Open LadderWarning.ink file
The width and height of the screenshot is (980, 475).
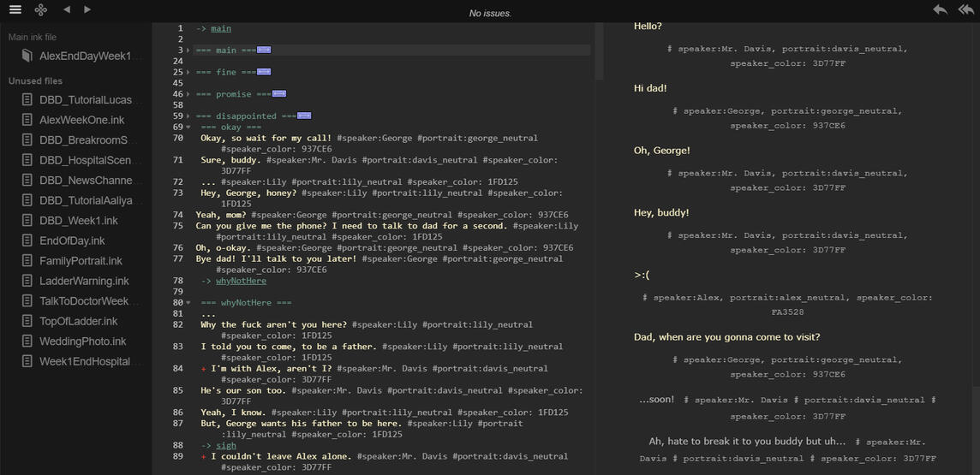click(84, 281)
